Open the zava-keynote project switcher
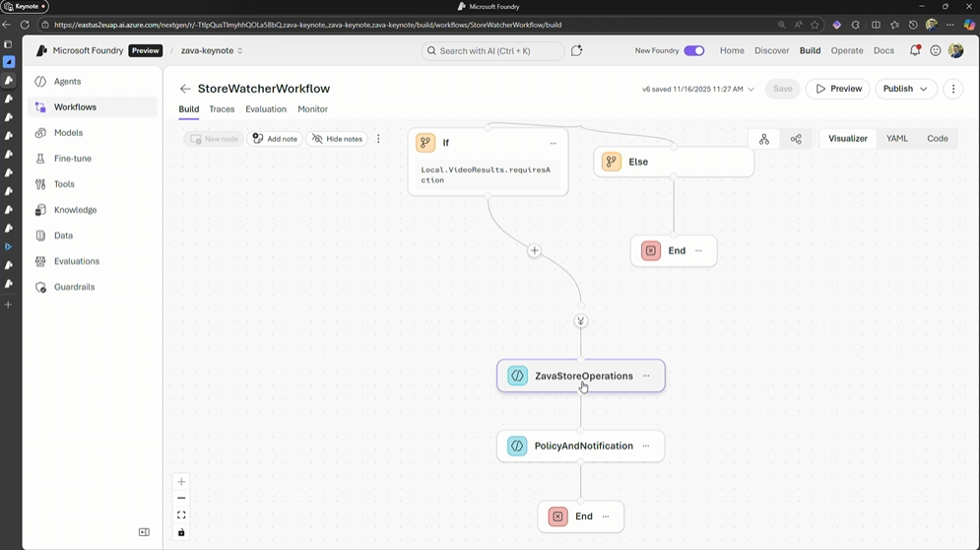980x550 pixels. [212, 50]
